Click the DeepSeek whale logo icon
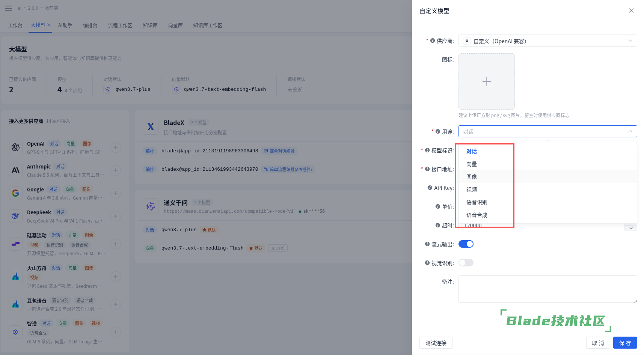This screenshot has height=355, width=644. click(x=15, y=216)
